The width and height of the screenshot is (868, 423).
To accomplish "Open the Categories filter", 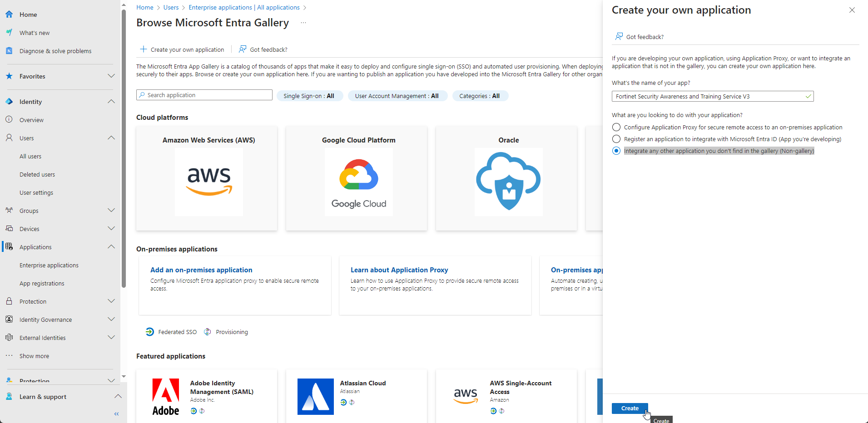I will click(480, 96).
